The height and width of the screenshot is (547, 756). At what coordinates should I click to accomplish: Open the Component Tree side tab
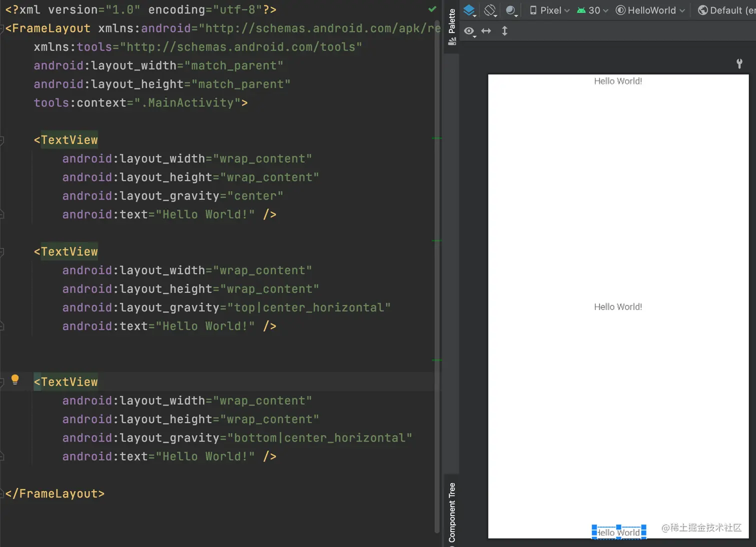[452, 513]
